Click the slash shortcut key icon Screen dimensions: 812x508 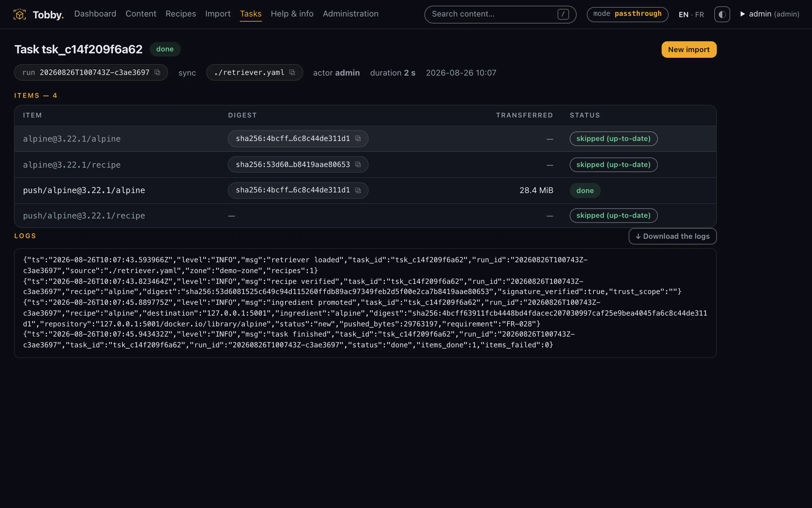[563, 14]
